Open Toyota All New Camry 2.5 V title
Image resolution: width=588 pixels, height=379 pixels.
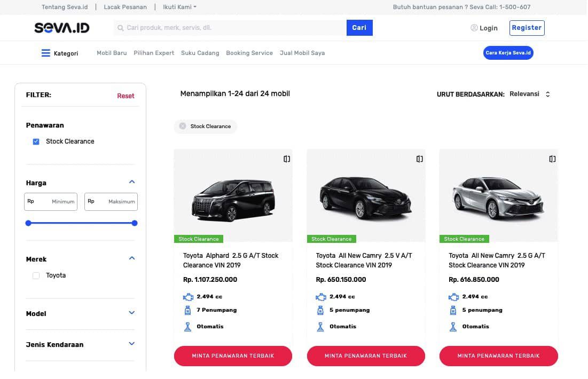(x=364, y=260)
